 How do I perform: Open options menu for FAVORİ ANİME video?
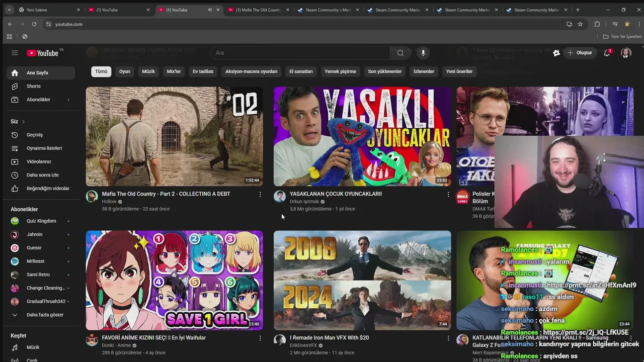(260, 338)
